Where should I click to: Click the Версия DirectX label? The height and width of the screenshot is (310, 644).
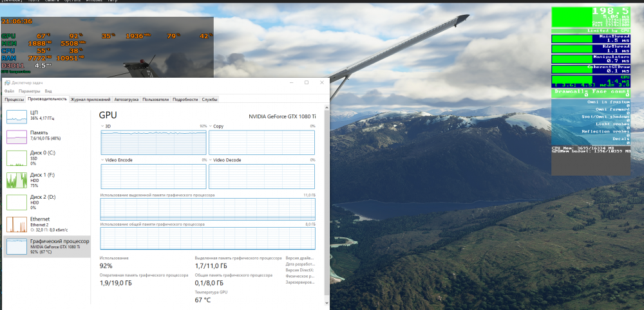(300, 270)
